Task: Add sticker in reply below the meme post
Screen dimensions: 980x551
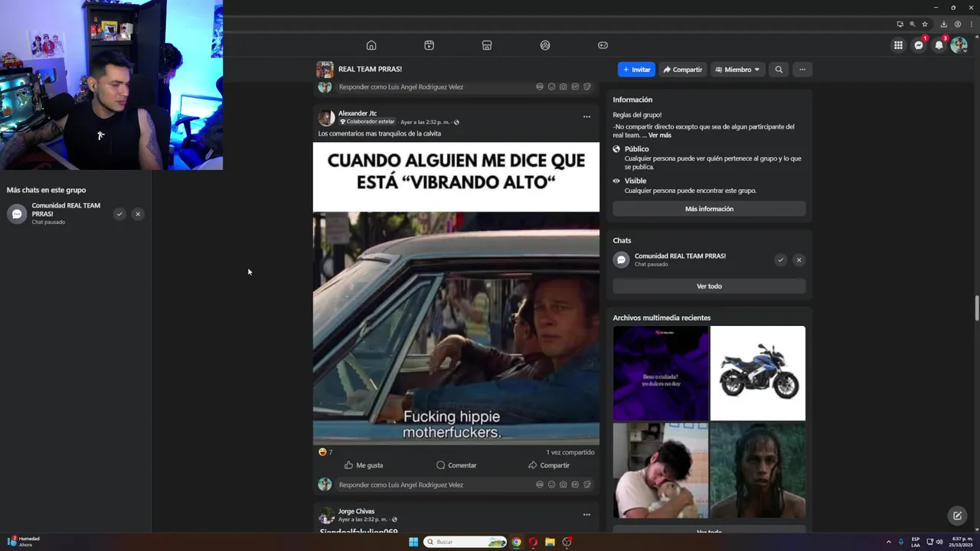Action: pos(587,484)
